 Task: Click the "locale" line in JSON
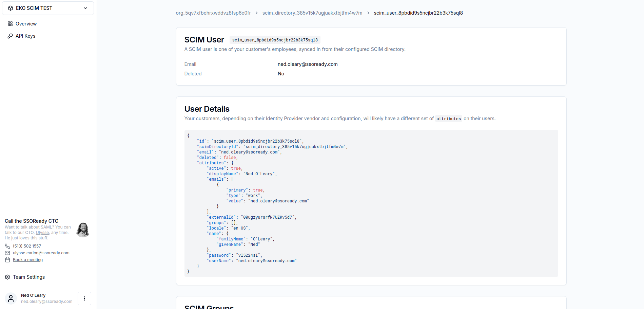(228, 228)
